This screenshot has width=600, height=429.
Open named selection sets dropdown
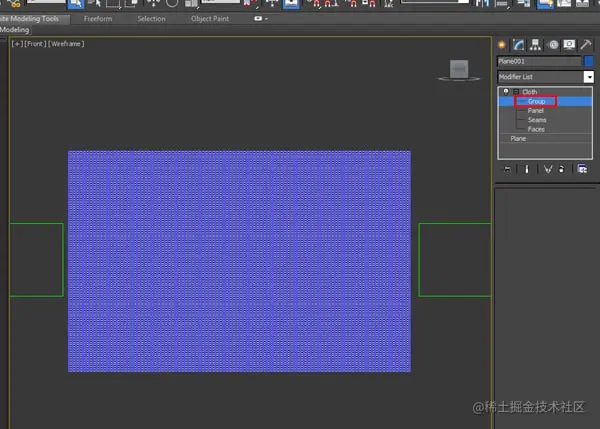[x=435, y=2]
